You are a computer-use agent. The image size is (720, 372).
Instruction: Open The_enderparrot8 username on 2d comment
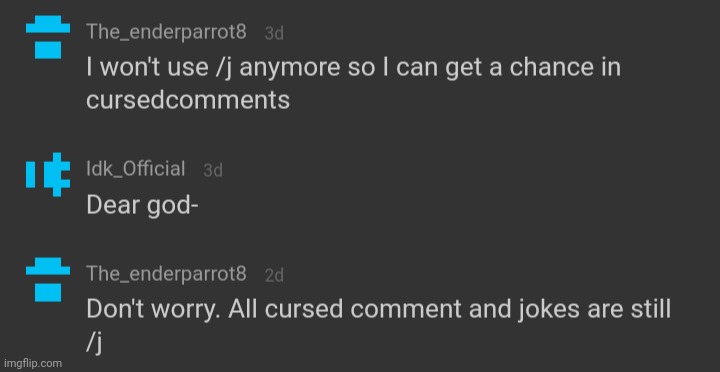tap(166, 274)
